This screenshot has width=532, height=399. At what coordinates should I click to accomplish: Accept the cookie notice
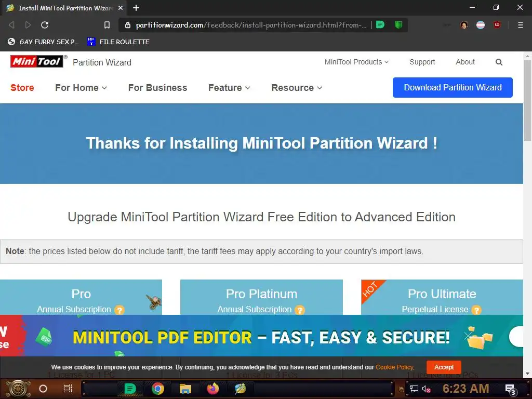(x=444, y=367)
